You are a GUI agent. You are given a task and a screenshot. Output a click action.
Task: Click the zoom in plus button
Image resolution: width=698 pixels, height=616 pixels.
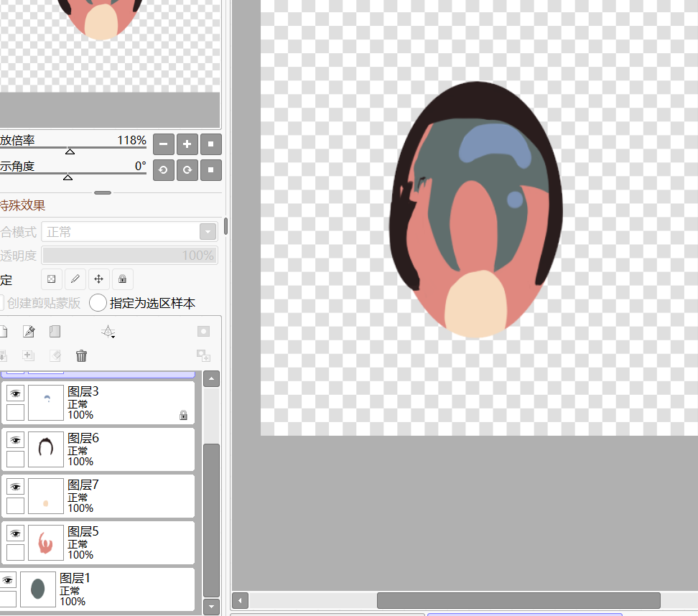[187, 144]
